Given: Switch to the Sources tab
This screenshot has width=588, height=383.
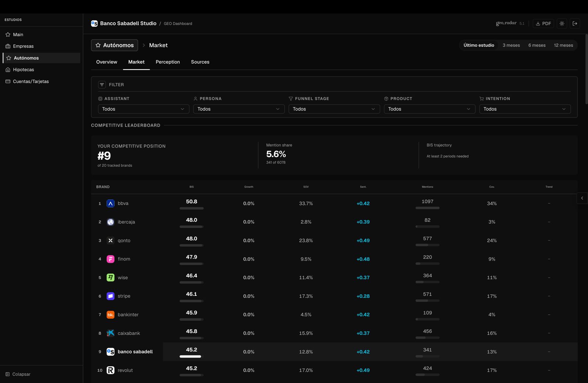Looking at the screenshot, I should (200, 62).
